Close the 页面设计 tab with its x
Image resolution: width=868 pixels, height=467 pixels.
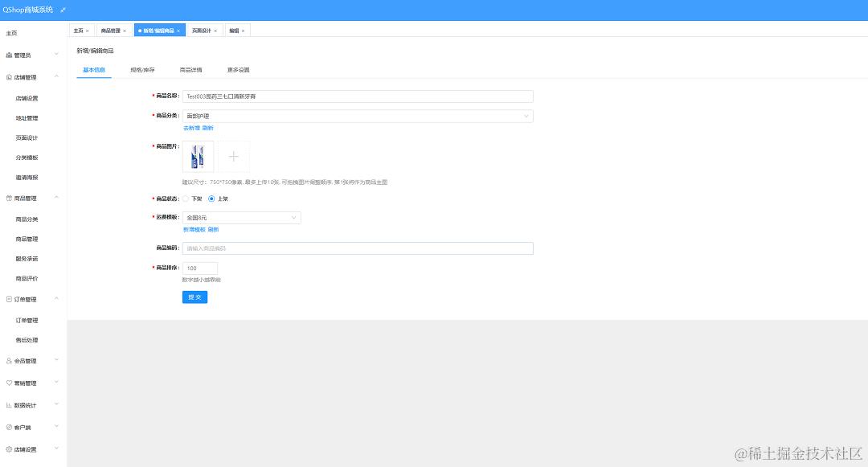pos(215,31)
